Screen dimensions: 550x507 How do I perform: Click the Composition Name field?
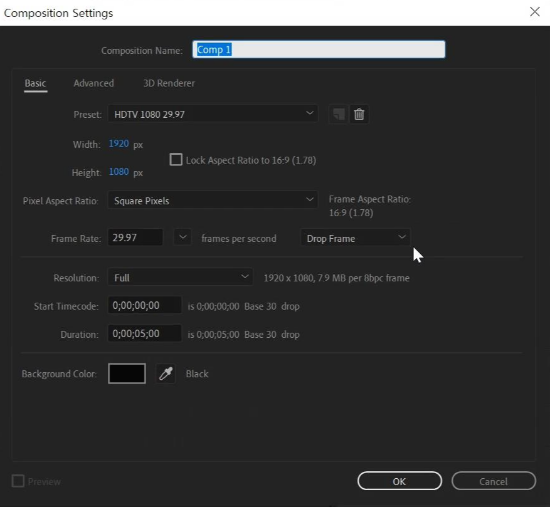[x=319, y=49]
